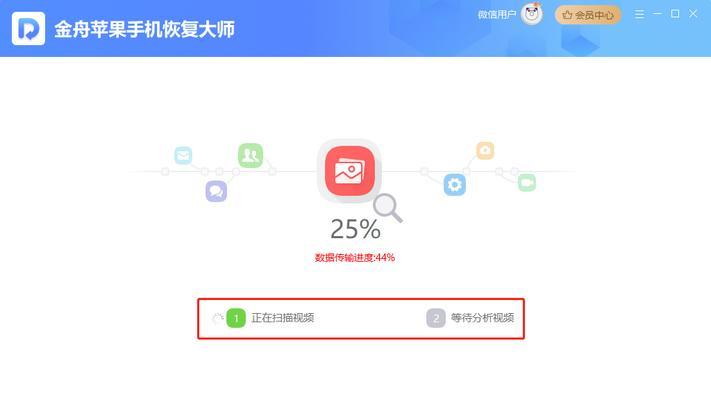Click the 正在扫描视频 step label
The height and width of the screenshot is (400, 711).
tap(282, 318)
